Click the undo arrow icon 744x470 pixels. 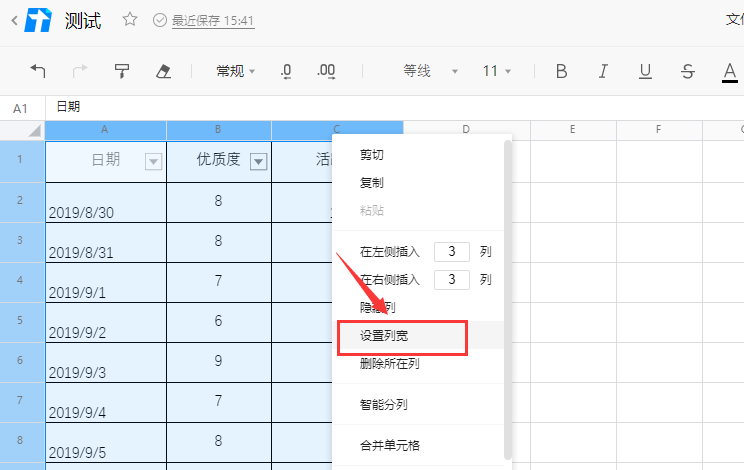[x=38, y=71]
